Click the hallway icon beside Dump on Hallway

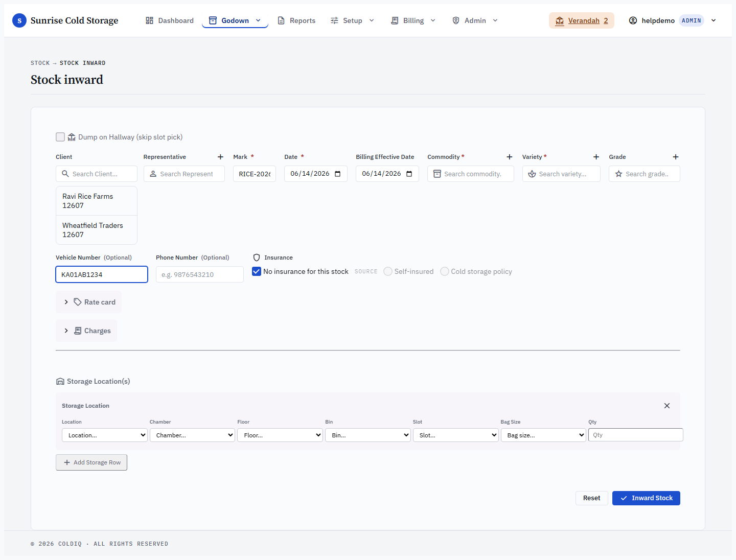click(72, 137)
